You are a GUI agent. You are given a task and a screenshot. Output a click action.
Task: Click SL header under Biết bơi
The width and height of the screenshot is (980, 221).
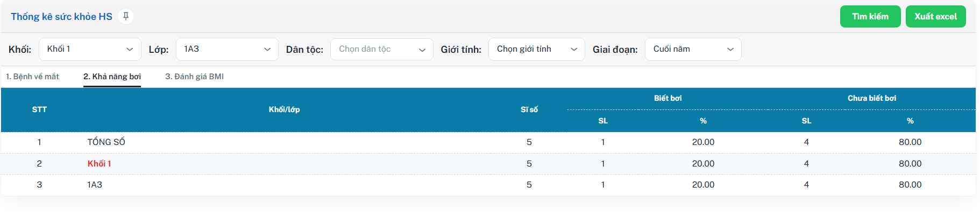pyautogui.click(x=603, y=121)
